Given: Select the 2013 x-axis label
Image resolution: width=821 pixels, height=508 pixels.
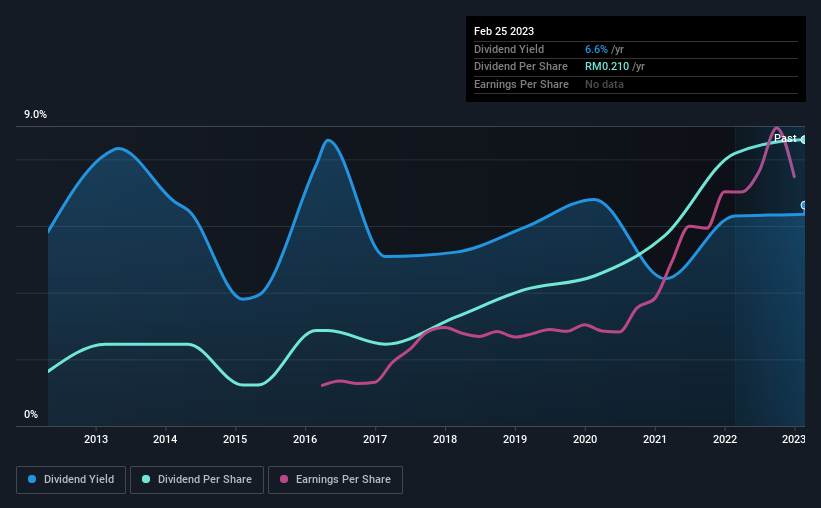Looking at the screenshot, I should click(96, 439).
